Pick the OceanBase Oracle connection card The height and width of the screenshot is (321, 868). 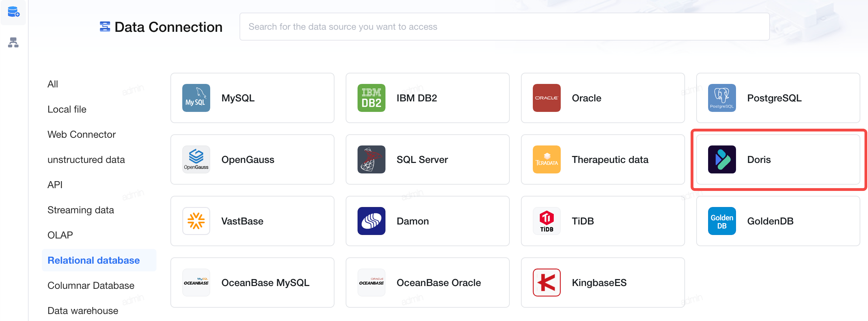[428, 283]
